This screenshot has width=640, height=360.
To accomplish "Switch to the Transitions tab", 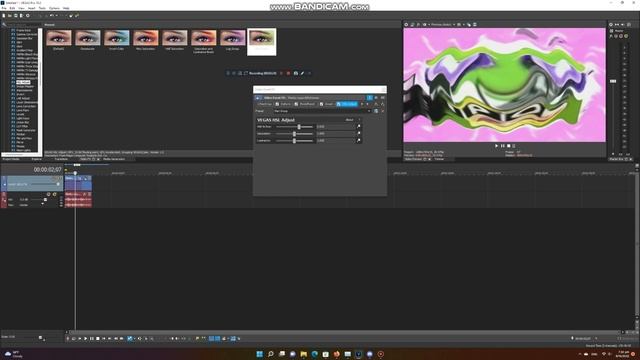I will click(x=61, y=159).
